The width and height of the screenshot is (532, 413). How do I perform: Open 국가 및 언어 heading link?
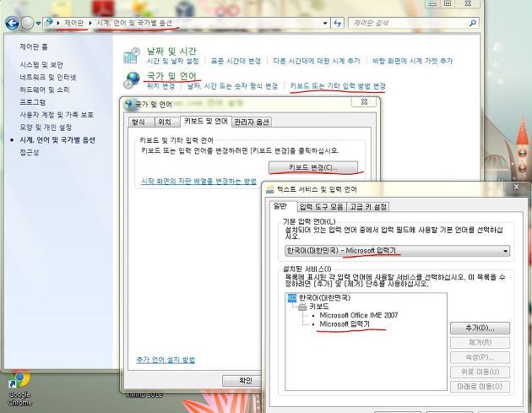coord(171,76)
